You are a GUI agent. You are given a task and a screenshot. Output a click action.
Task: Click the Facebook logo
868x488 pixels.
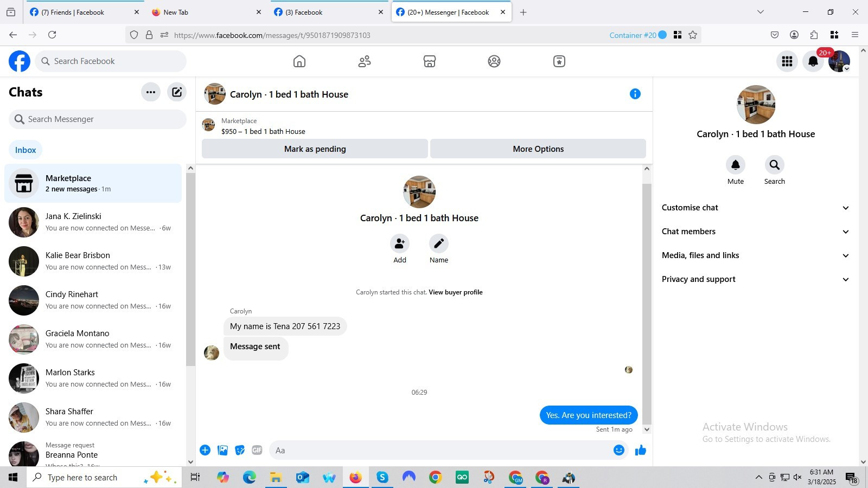point(20,61)
